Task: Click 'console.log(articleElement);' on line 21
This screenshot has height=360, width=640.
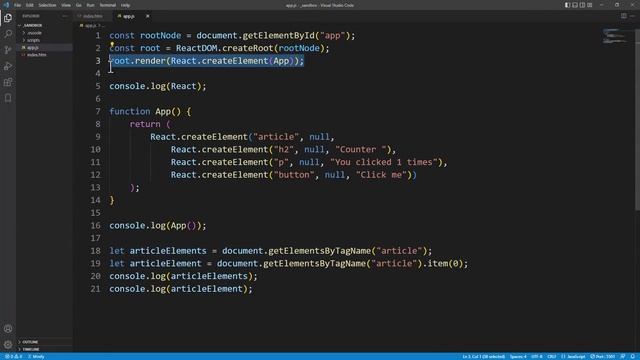Action: (x=181, y=289)
